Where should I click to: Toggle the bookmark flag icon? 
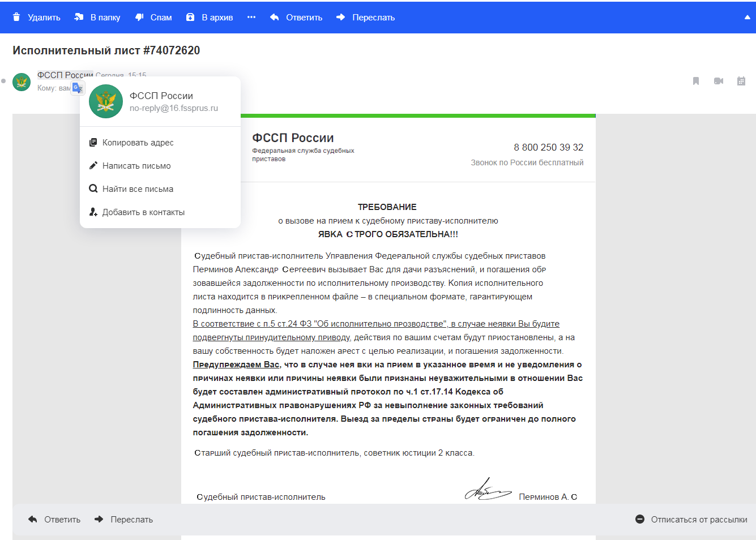tap(696, 81)
